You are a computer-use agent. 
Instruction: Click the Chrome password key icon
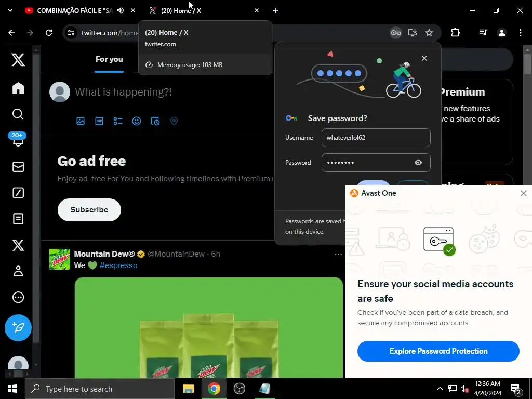coord(395,33)
